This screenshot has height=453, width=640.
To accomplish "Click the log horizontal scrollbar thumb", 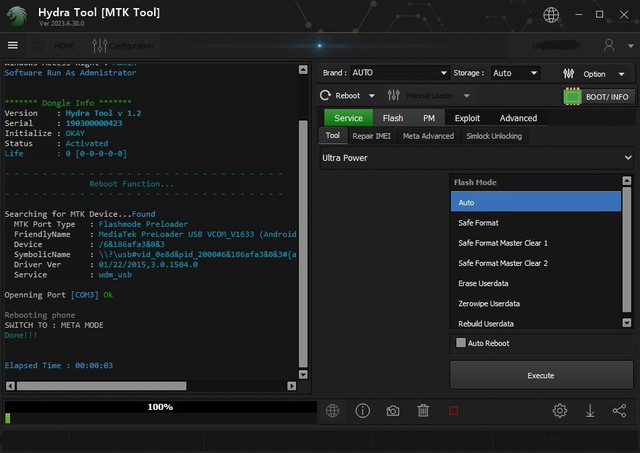I will tap(101, 386).
